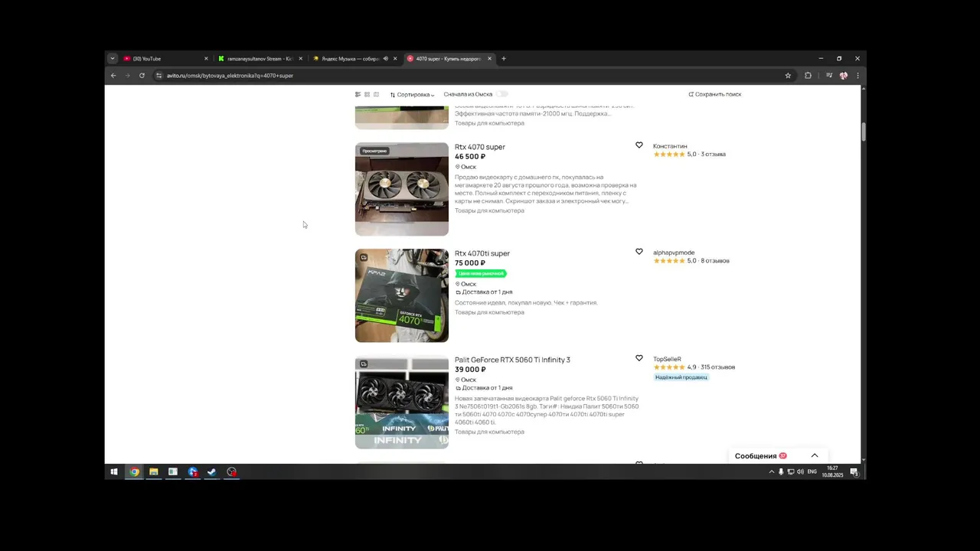Open Steam from the taskbar

point(211,472)
